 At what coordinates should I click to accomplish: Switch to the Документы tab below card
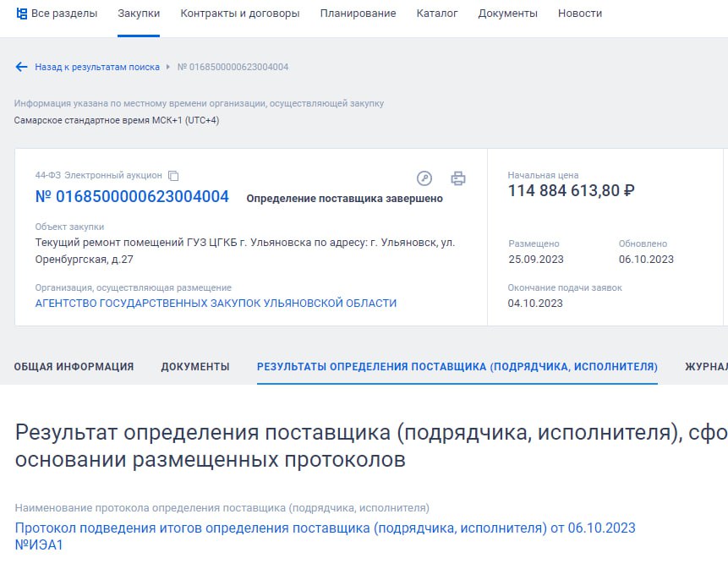(x=195, y=367)
